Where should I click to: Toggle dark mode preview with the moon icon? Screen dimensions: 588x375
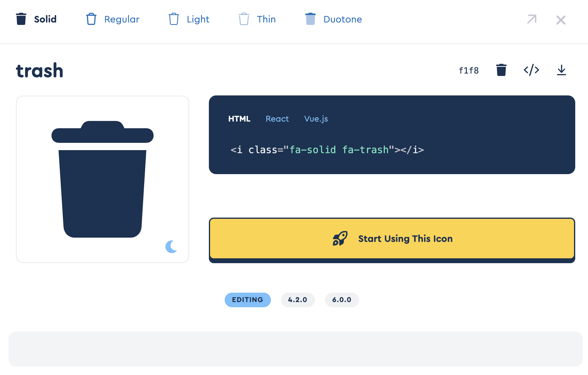click(171, 247)
